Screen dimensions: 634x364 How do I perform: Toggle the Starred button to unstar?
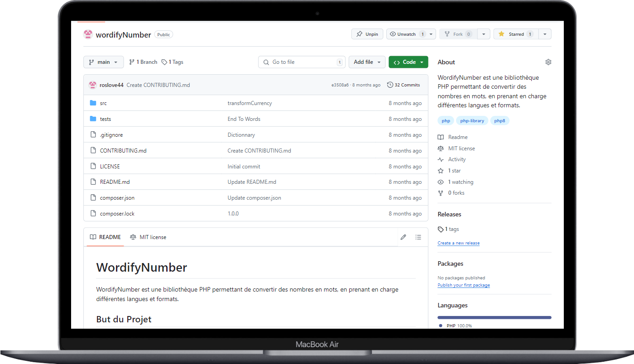pos(516,34)
